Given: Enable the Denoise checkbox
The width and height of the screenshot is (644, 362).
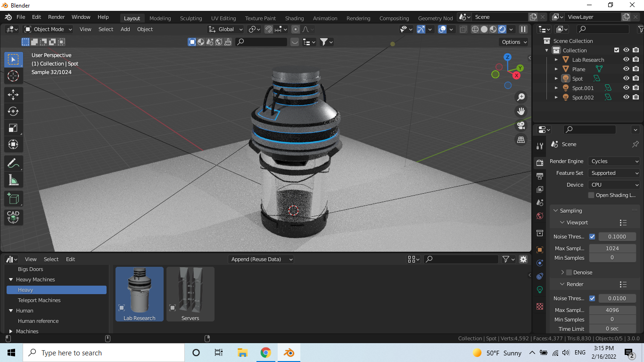Looking at the screenshot, I should (569, 272).
